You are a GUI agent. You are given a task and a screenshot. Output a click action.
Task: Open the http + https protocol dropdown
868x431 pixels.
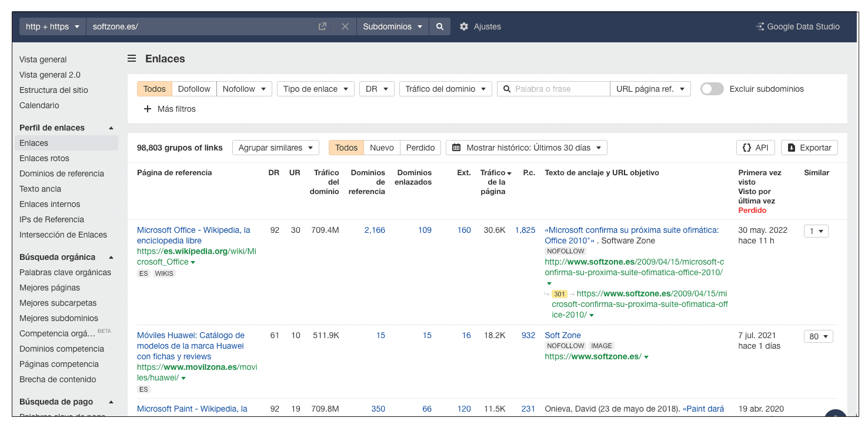[52, 26]
